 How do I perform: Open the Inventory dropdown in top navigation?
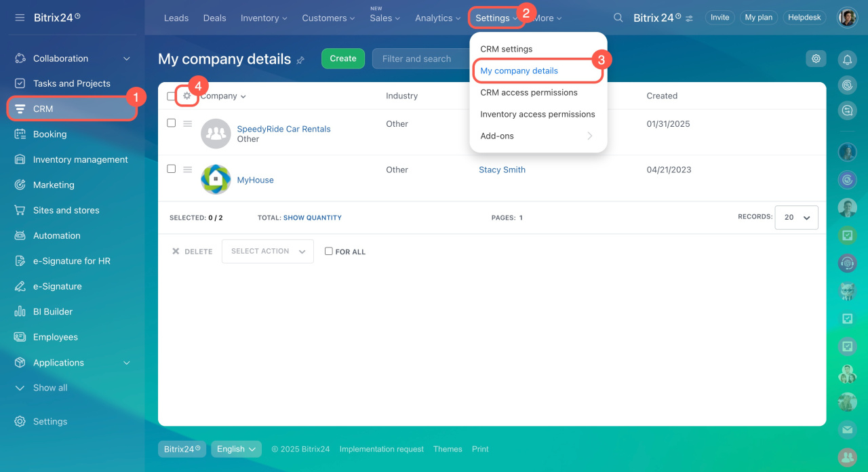coord(264,18)
